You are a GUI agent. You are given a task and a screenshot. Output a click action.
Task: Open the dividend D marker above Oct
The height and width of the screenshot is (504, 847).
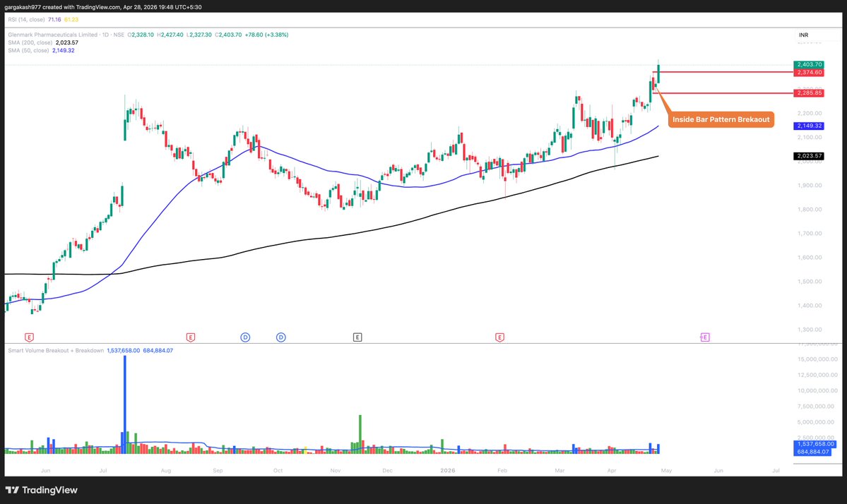281,337
